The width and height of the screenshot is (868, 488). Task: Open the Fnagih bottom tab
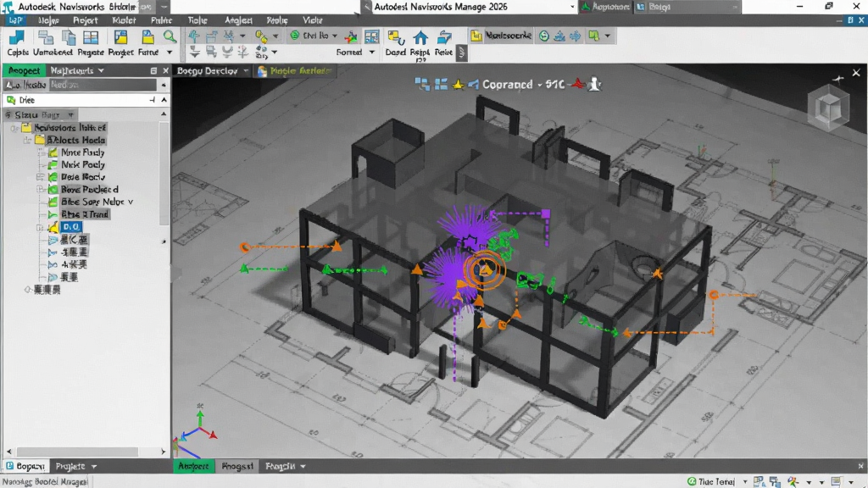point(285,467)
